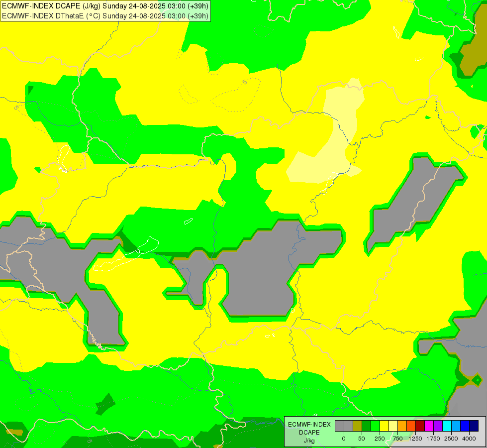487x448 pixels.
Task: Click the bright yellow legend swatch after 250
Action: tap(384, 426)
